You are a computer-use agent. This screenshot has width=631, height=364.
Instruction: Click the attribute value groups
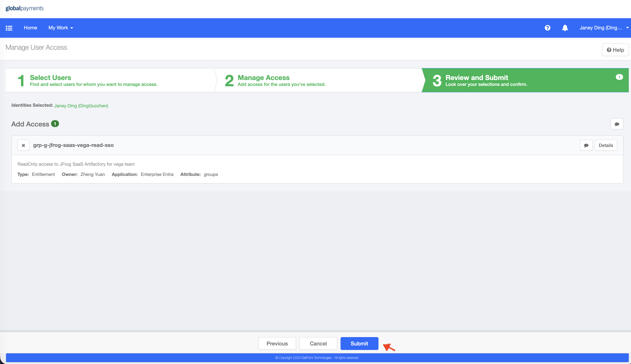(x=211, y=174)
